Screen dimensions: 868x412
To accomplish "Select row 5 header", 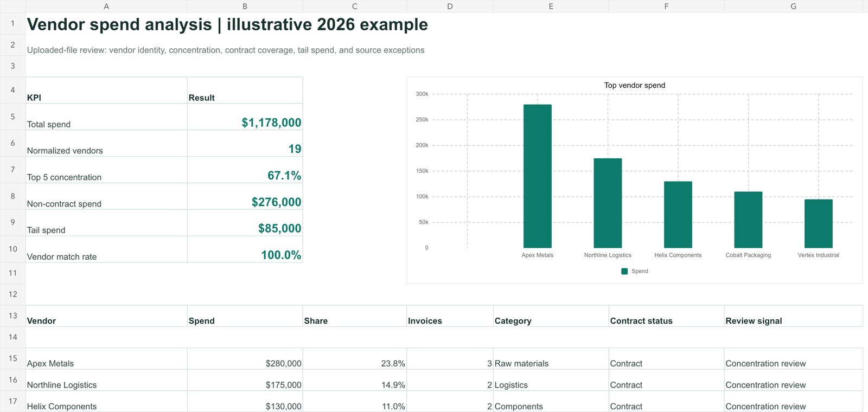I will point(12,117).
